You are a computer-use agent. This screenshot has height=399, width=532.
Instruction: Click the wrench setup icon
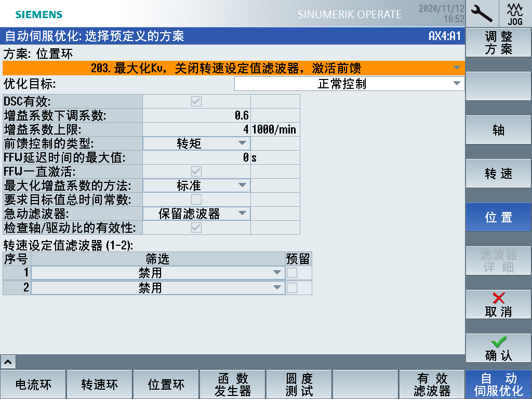(x=482, y=13)
